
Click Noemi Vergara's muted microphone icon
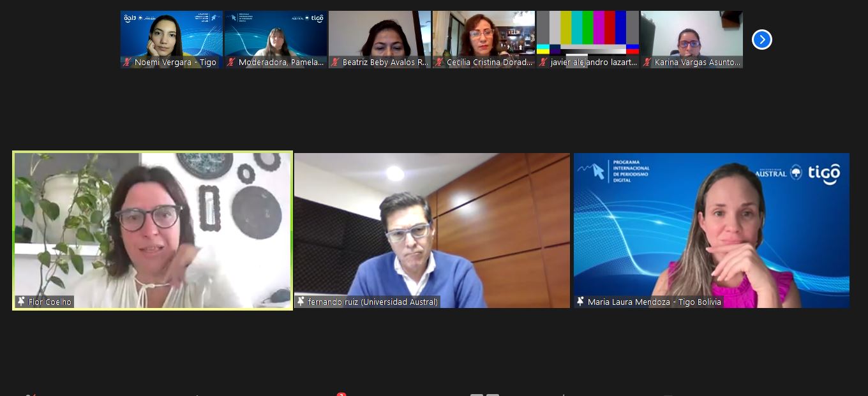[x=128, y=62]
